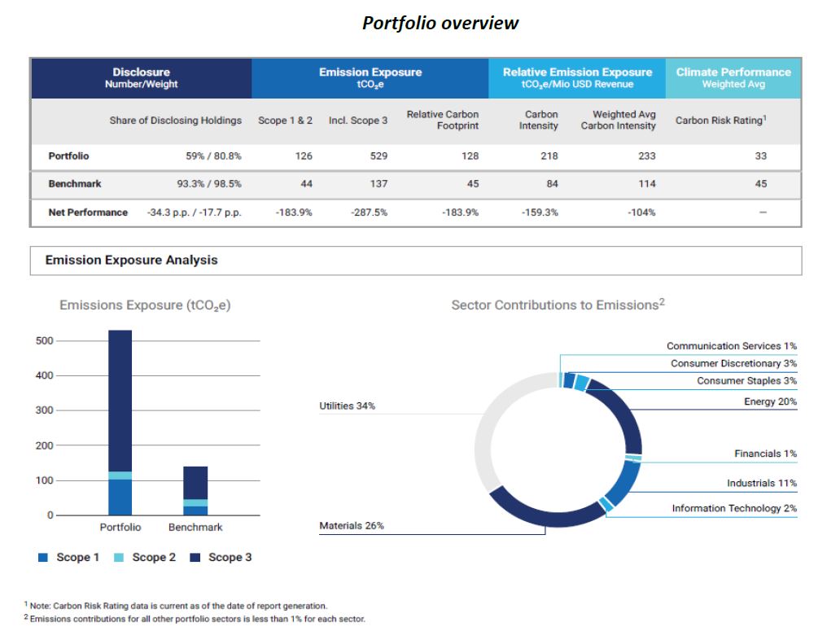The width and height of the screenshot is (840, 640).
Task: Select the "Relative Emission Exposure" header band
Action: [577, 78]
